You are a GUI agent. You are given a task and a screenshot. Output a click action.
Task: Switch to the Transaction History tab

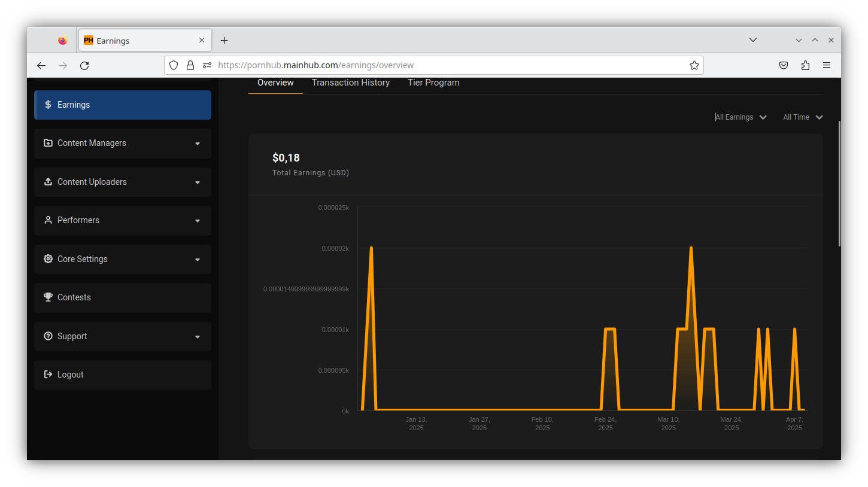click(x=350, y=83)
